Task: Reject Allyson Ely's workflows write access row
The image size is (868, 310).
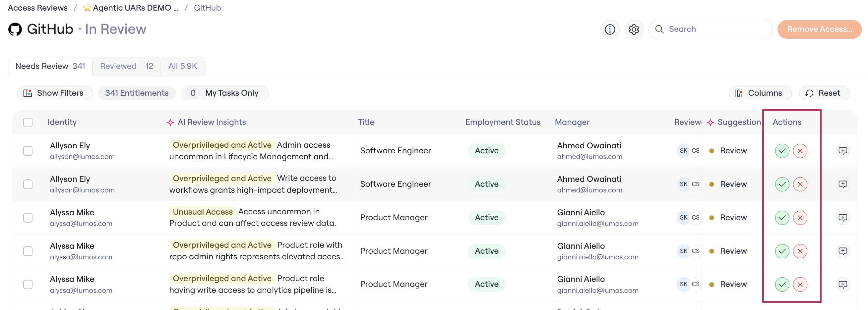Action: 800,184
